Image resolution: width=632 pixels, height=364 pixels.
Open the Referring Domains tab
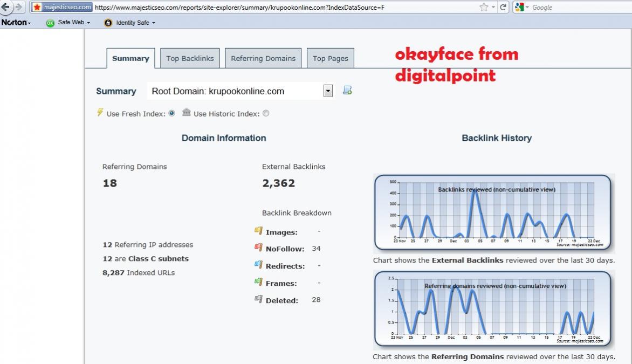[263, 58]
